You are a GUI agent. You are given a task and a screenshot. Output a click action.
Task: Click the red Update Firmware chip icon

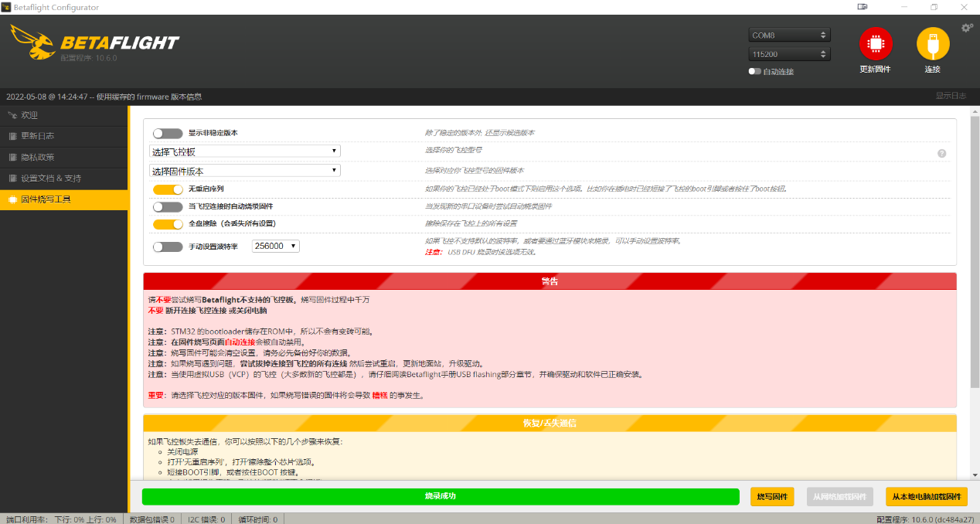(875, 44)
